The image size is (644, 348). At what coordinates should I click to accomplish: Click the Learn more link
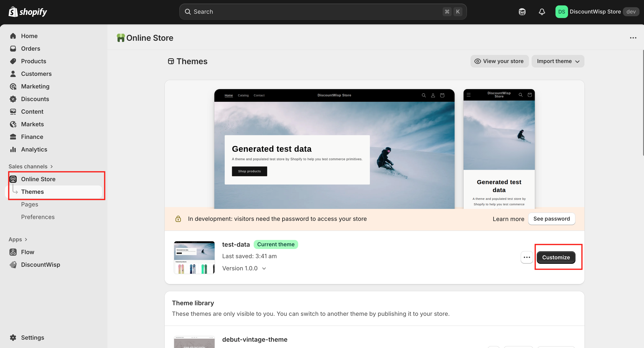[x=508, y=219]
